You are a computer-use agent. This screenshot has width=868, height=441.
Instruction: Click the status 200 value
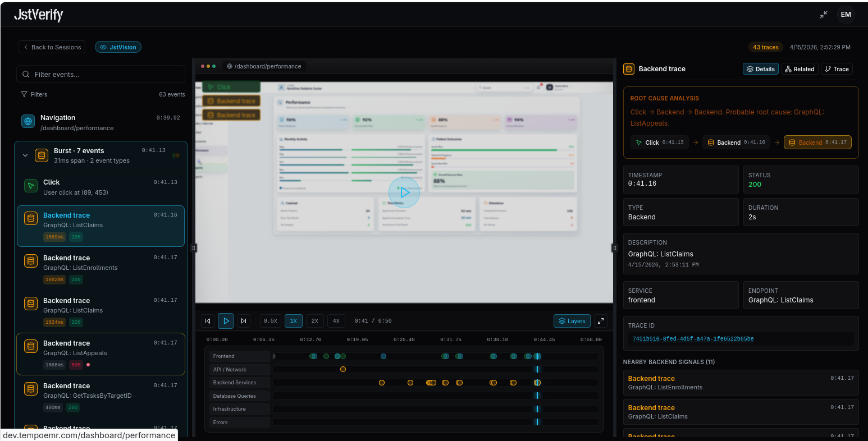[x=755, y=185]
